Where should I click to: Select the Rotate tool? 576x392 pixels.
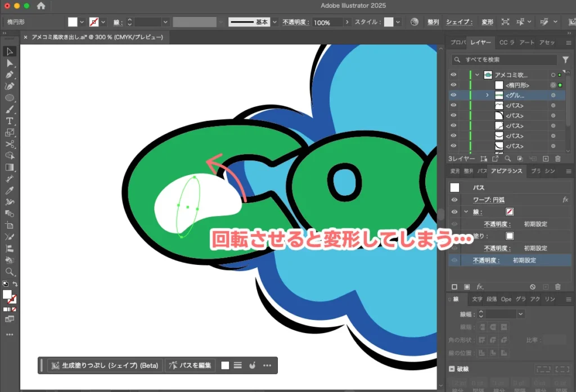click(x=10, y=179)
